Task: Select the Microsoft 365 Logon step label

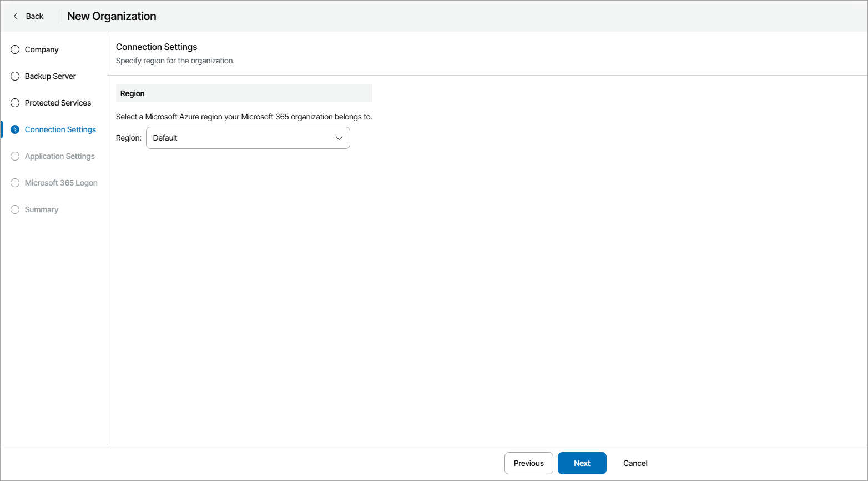Action: tap(61, 183)
